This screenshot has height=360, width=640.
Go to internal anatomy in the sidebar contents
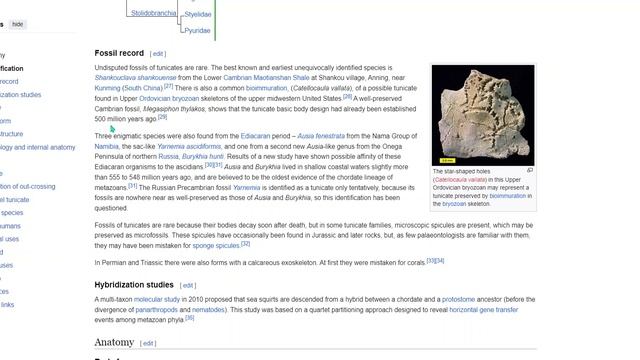[x=38, y=147]
